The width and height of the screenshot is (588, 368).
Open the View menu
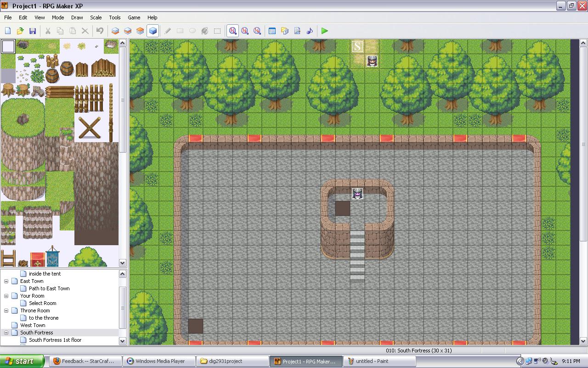point(40,17)
